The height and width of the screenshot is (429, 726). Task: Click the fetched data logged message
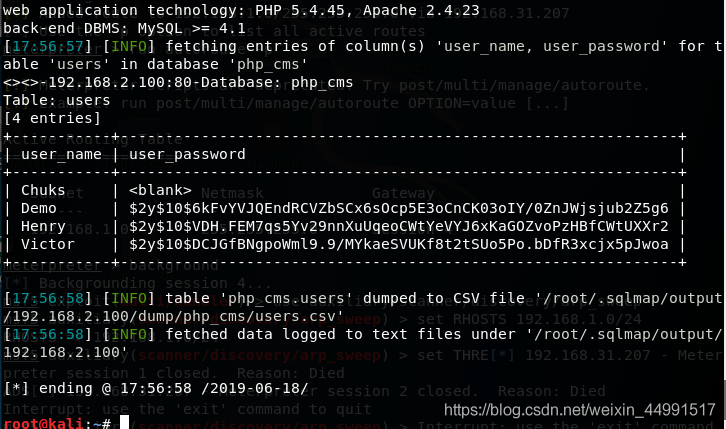coord(363,343)
